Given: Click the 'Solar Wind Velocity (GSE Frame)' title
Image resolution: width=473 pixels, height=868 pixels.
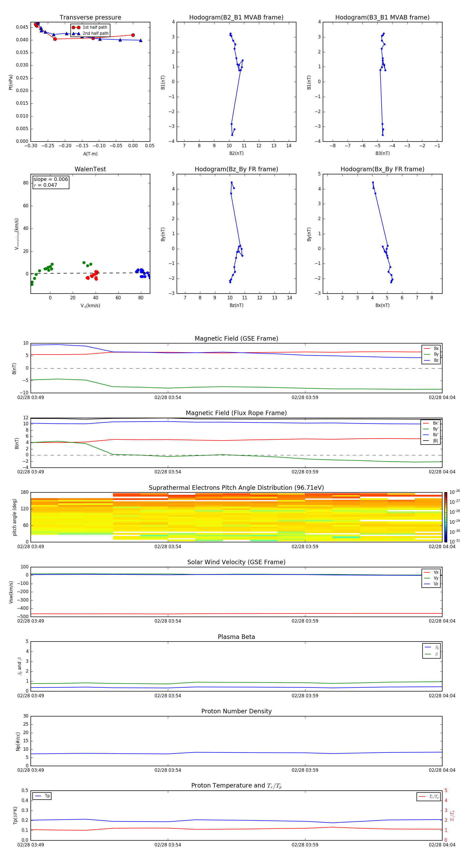Looking at the screenshot, I should point(236,562).
